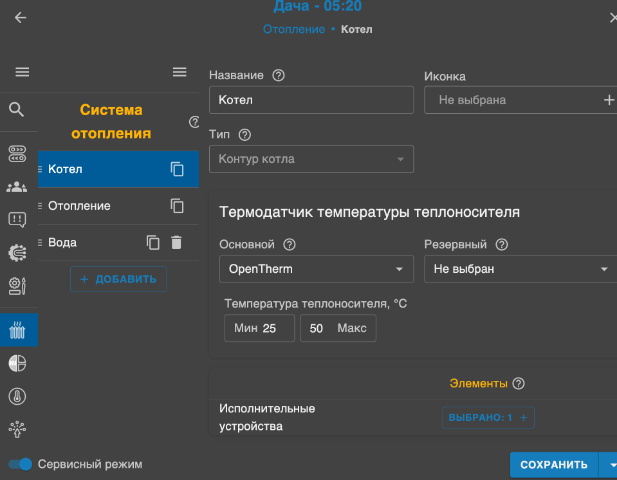Go to Отопление breadcrumb link
This screenshot has height=480, width=617.
[x=293, y=30]
